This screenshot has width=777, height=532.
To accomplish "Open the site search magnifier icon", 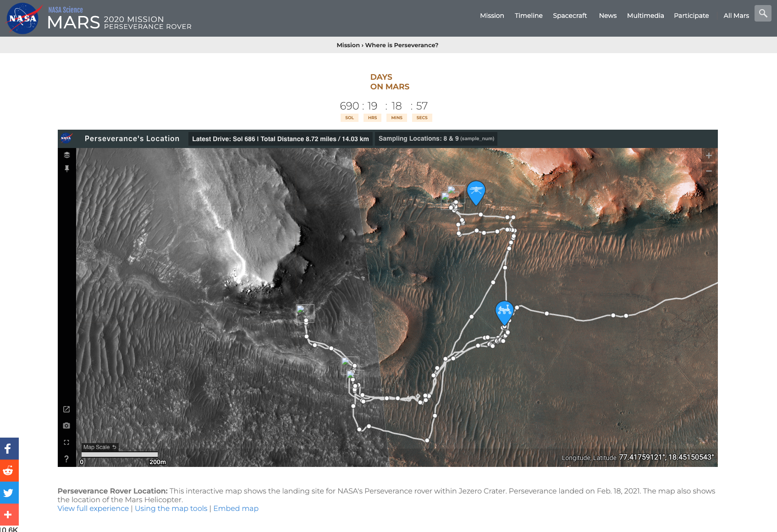I will (763, 13).
